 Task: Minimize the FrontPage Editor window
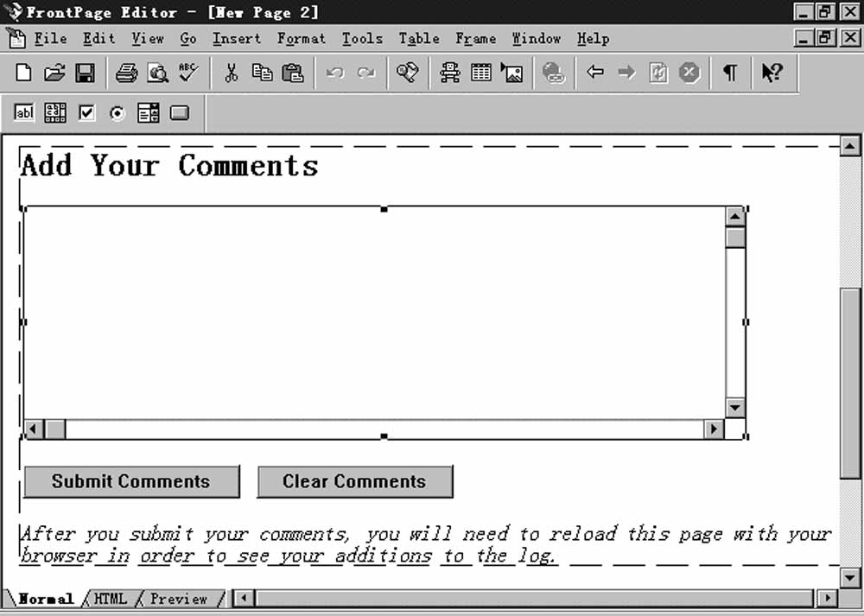[x=804, y=12]
